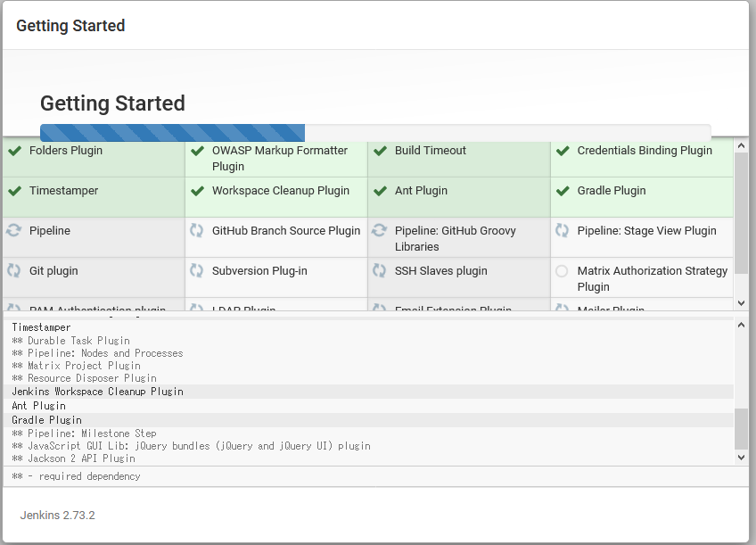Click the SSH Slaves plugin label
Image resolution: width=756 pixels, height=545 pixels.
click(x=440, y=270)
